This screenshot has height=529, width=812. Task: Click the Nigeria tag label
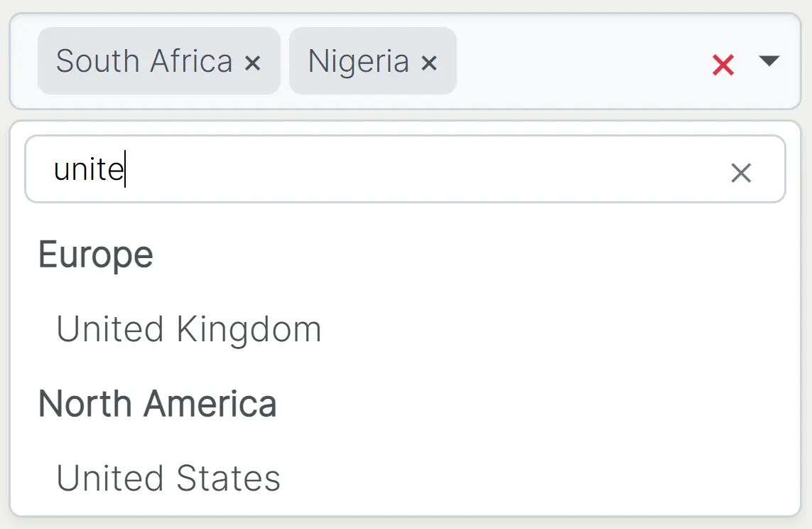click(358, 61)
